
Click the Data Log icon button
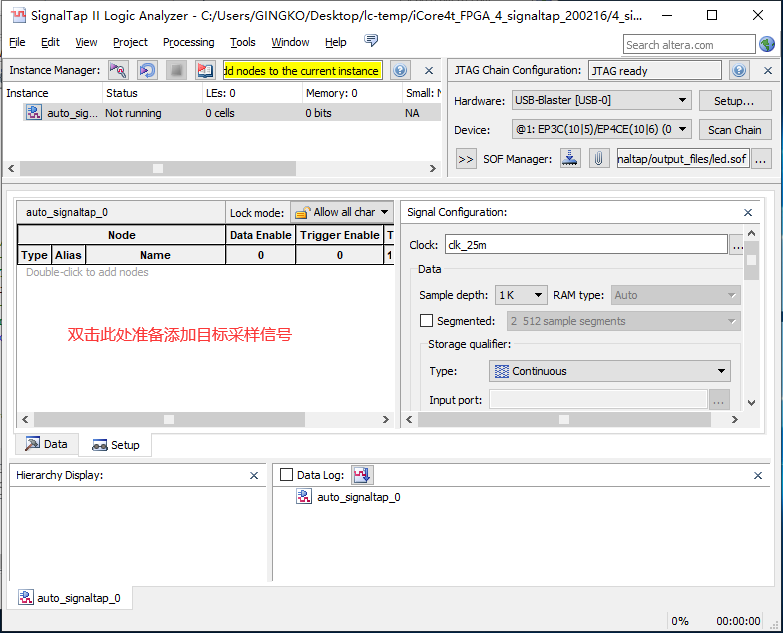[x=362, y=475]
